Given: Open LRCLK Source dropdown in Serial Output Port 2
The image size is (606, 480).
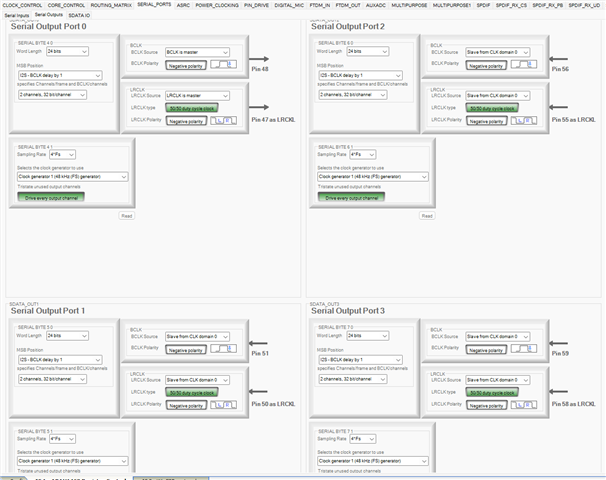Looking at the screenshot, I should (498, 95).
